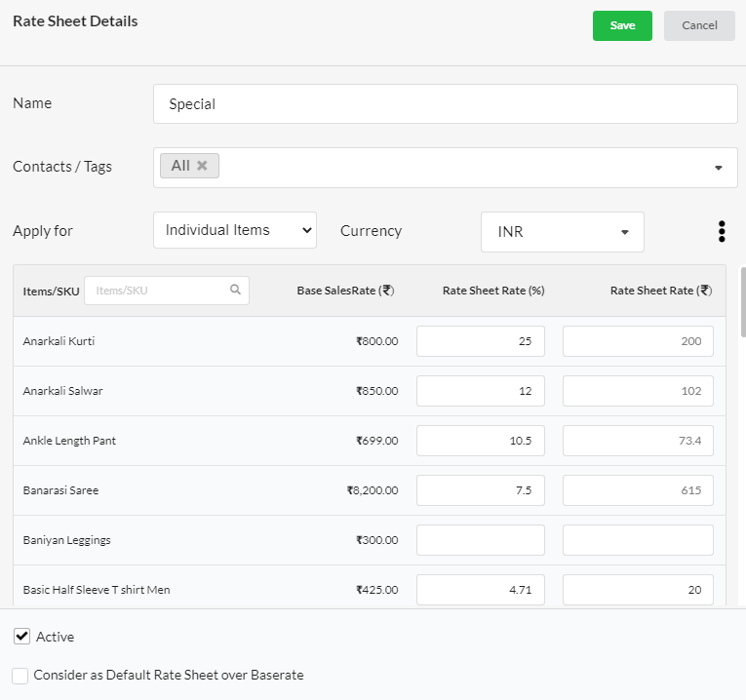This screenshot has width=746, height=700.
Task: Edit Basic Half Sleeve T shirt percent field
Action: 481,590
